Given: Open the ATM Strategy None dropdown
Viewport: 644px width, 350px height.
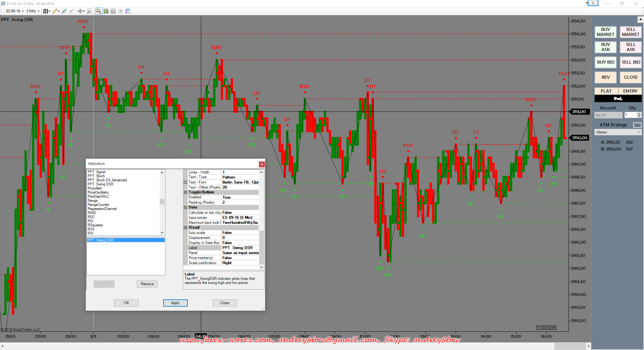Looking at the screenshot, I should click(618, 132).
